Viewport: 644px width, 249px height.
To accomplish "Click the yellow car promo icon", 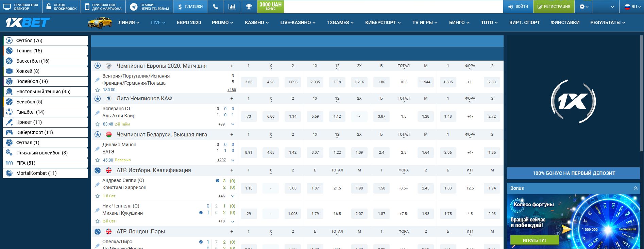I will (x=100, y=22).
